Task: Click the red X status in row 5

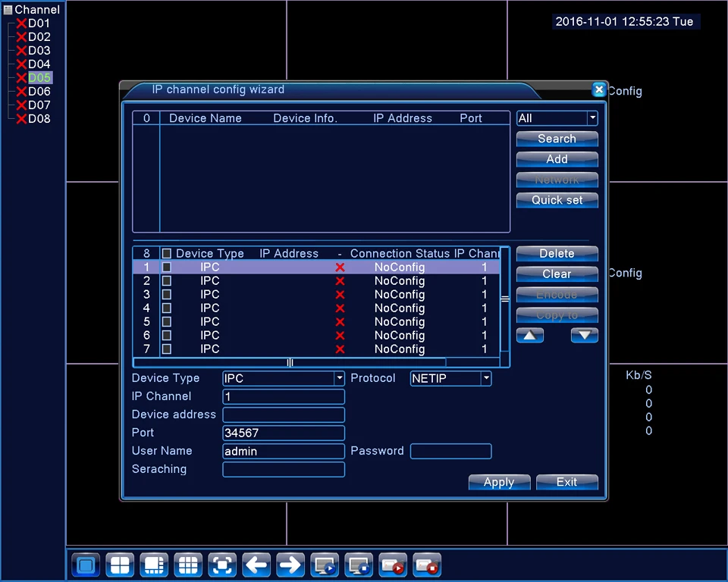Action: click(x=340, y=321)
